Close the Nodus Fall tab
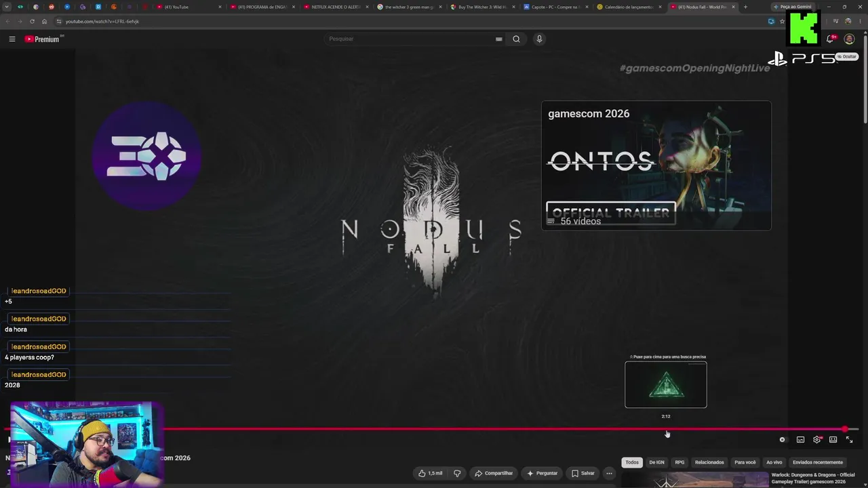The width and height of the screenshot is (868, 488). point(733,7)
